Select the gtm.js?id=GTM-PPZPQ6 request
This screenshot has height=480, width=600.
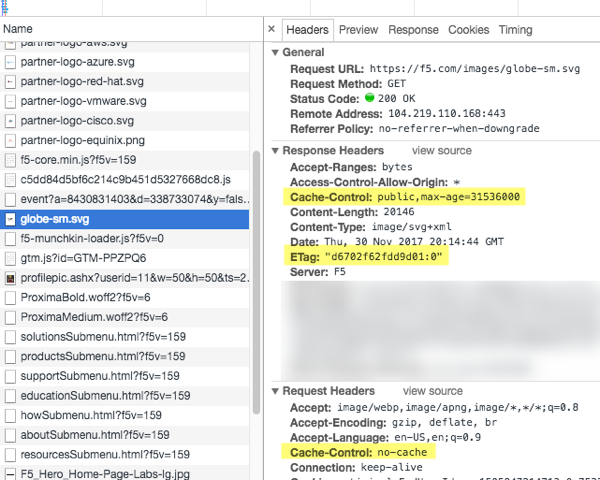click(x=124, y=258)
